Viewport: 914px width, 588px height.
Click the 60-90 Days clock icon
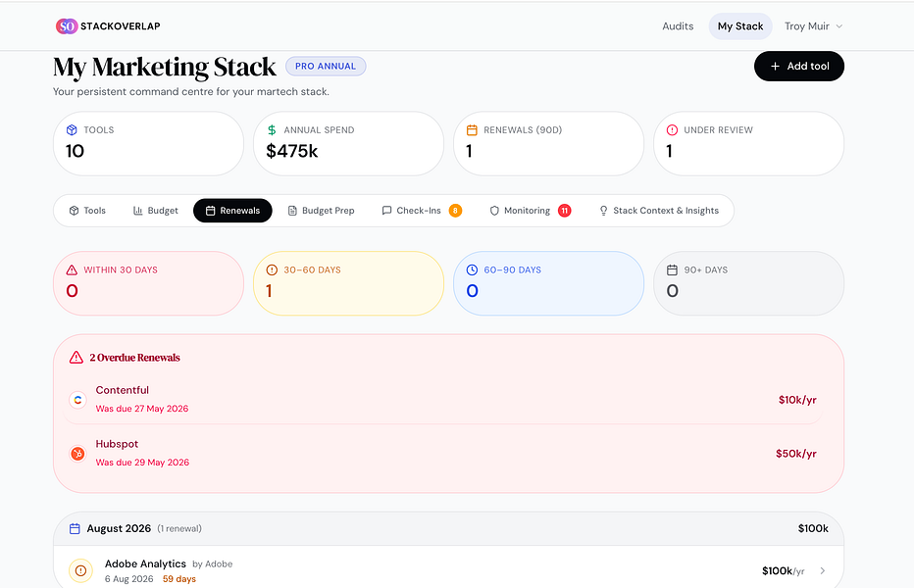pyautogui.click(x=472, y=269)
